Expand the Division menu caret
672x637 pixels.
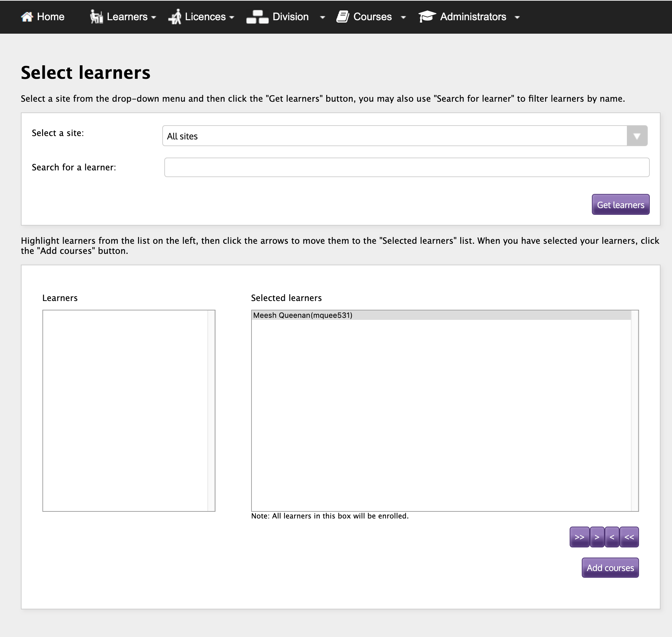tap(323, 17)
